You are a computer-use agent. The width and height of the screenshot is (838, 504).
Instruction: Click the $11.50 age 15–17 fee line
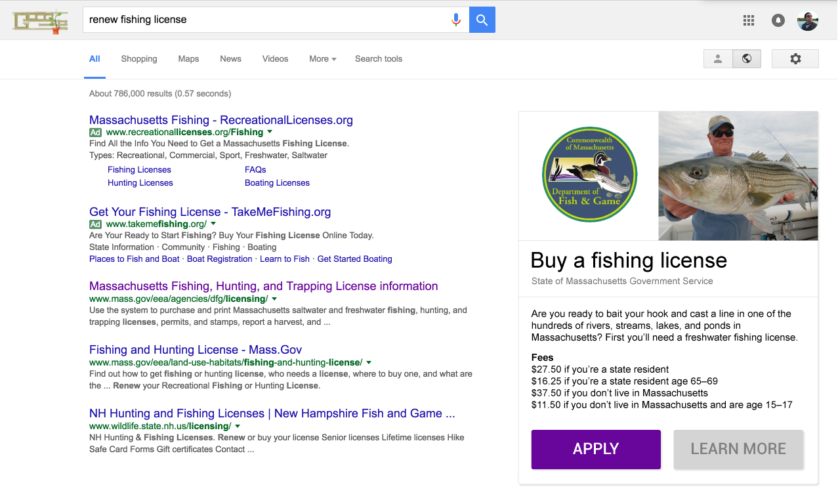[x=662, y=405]
